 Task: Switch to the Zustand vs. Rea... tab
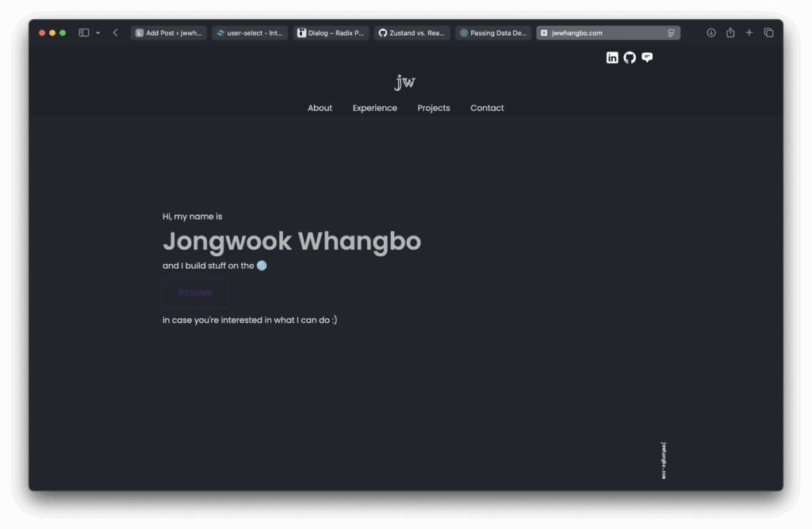pyautogui.click(x=412, y=33)
